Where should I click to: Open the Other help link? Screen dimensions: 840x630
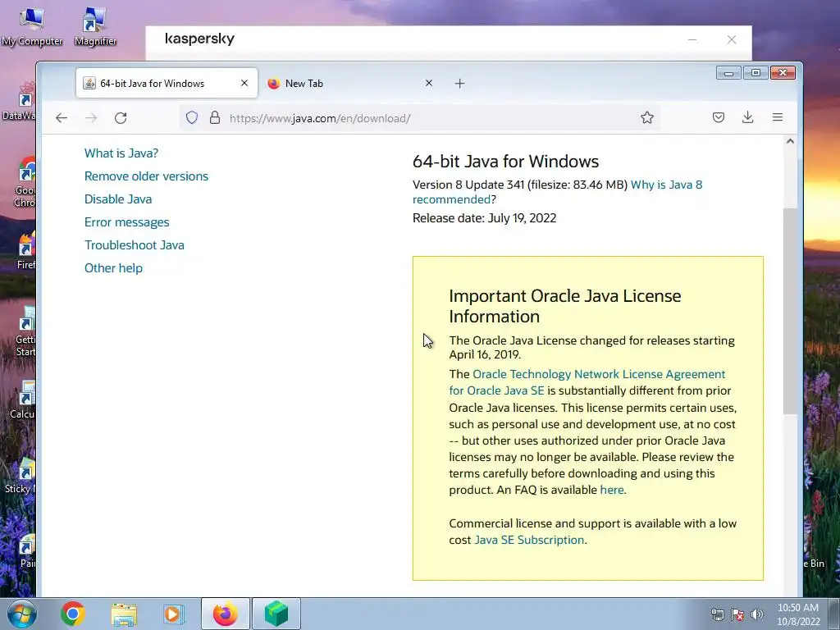click(113, 268)
